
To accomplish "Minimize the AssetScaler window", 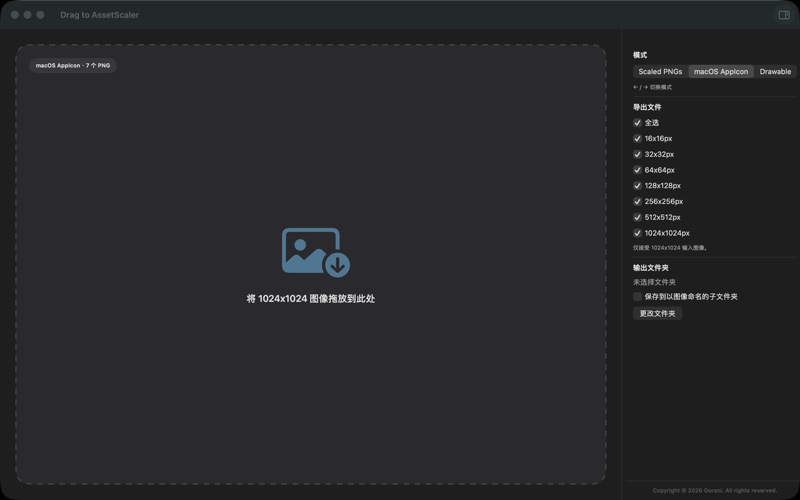I will point(28,15).
